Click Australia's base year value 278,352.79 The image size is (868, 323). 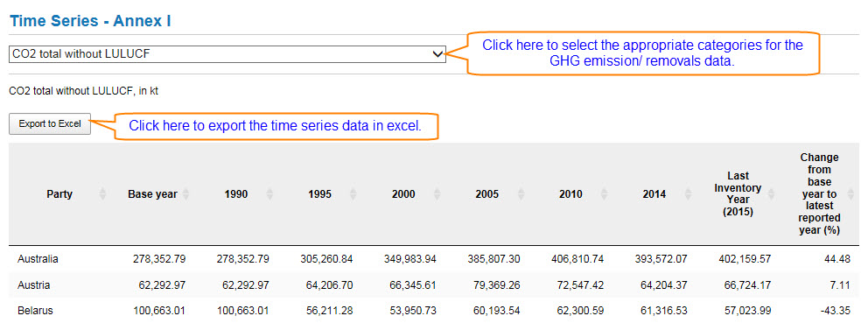pos(159,259)
